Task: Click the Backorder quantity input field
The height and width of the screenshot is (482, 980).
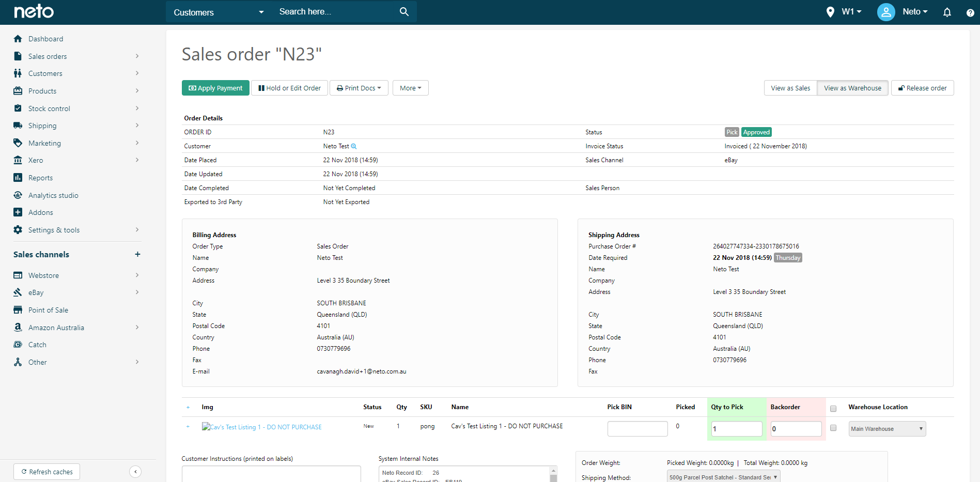Action: point(796,429)
